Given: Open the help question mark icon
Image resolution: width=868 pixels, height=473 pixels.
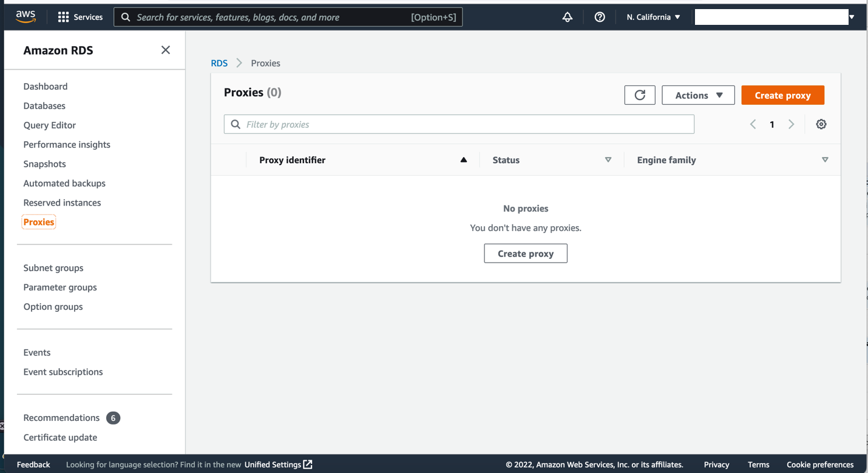Looking at the screenshot, I should click(600, 17).
